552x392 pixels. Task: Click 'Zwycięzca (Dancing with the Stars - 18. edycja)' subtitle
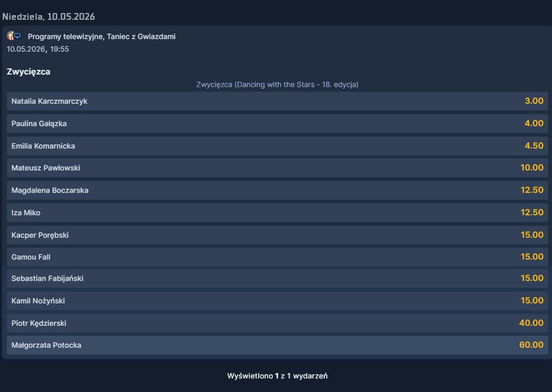278,84
